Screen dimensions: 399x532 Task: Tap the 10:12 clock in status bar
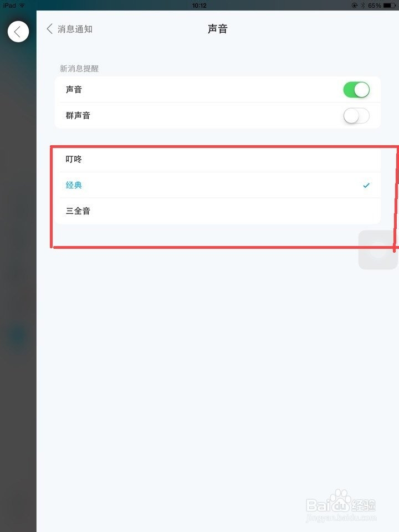click(199, 6)
